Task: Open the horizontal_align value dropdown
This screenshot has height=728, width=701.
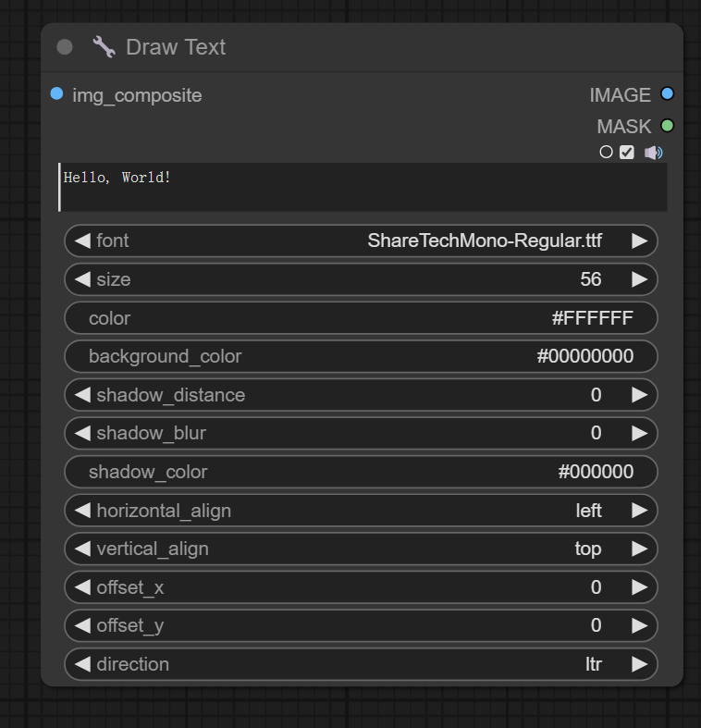Action: [x=588, y=511]
